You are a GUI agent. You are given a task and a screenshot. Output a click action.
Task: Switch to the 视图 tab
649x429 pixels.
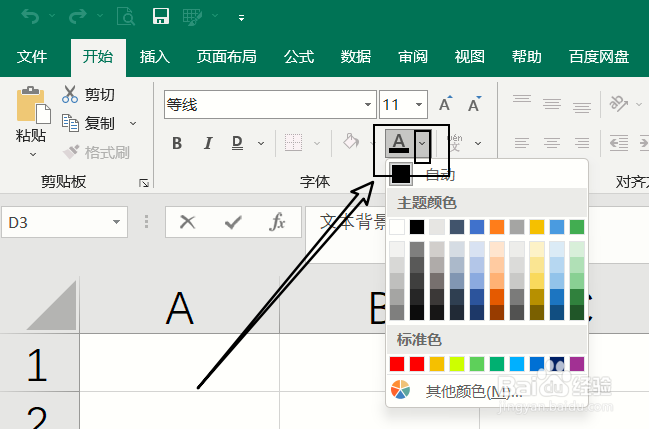[469, 57]
